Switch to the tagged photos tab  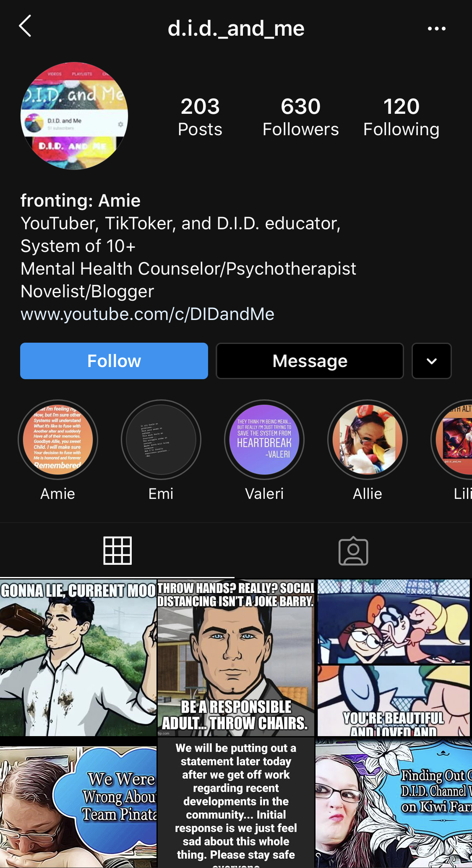point(353,551)
